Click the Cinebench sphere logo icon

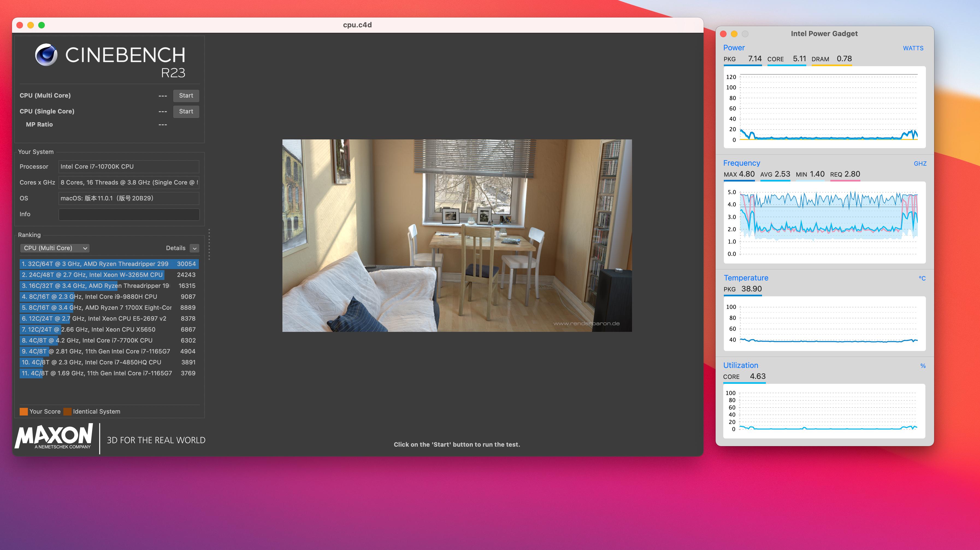[46, 55]
